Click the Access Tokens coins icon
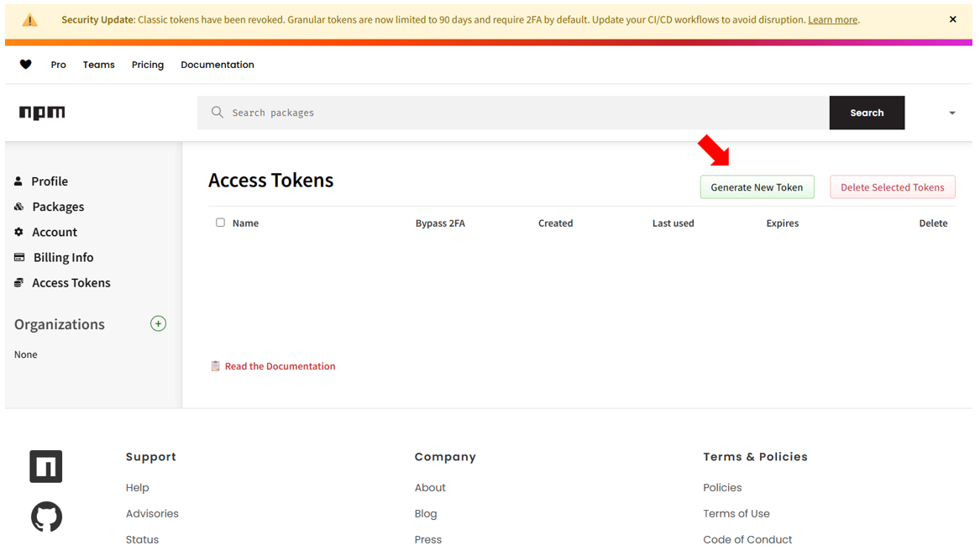 (x=18, y=283)
